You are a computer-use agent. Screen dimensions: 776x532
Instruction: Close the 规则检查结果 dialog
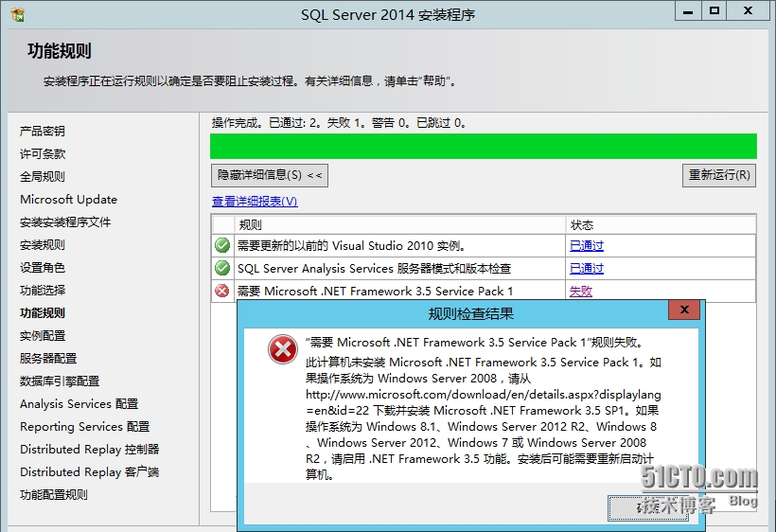684,310
